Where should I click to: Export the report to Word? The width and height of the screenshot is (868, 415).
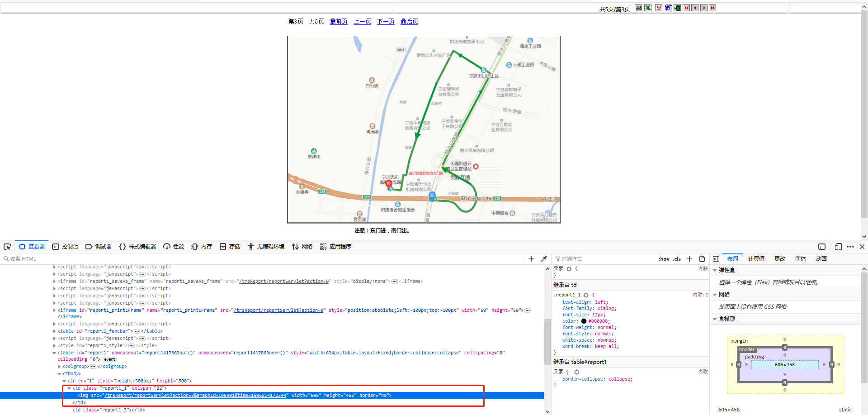click(668, 8)
